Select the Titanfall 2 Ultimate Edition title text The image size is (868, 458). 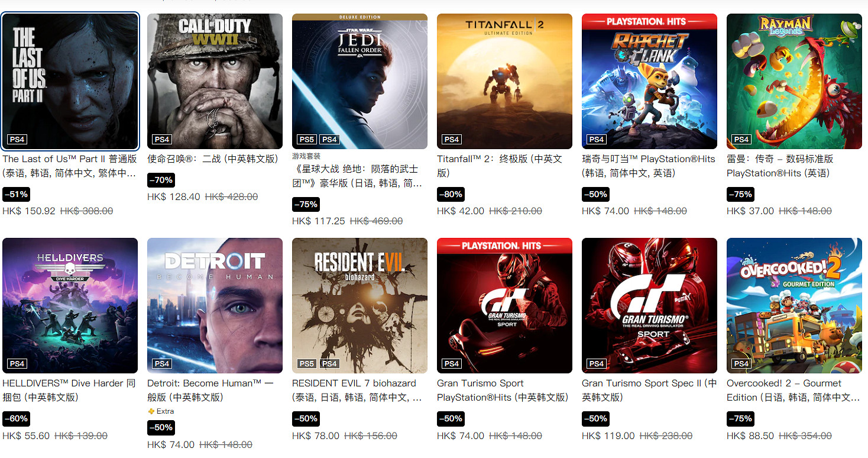point(500,166)
